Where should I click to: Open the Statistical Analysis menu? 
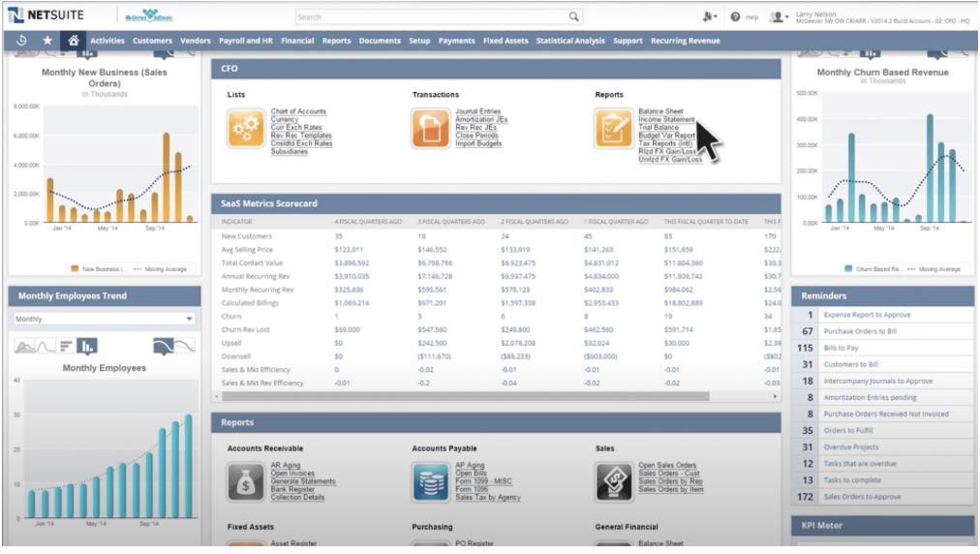[x=570, y=41]
